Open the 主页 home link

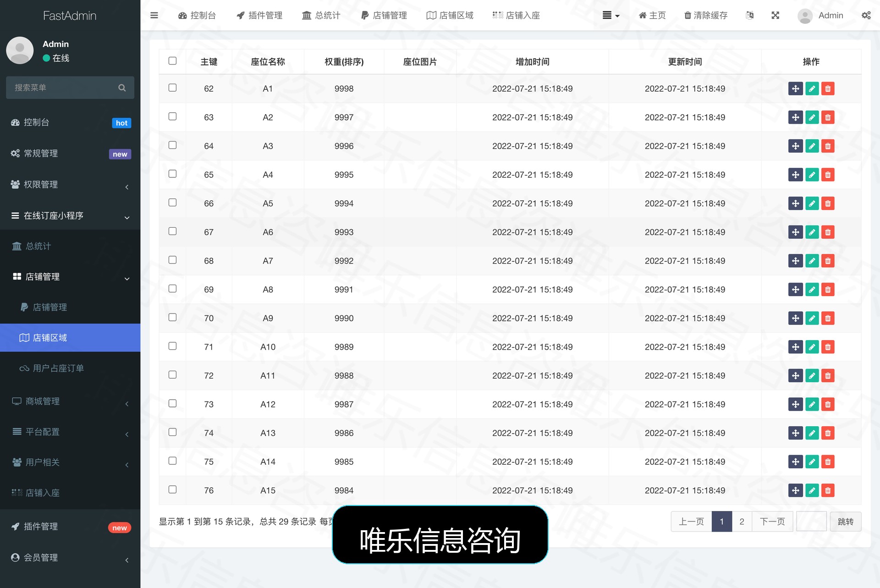coord(652,15)
